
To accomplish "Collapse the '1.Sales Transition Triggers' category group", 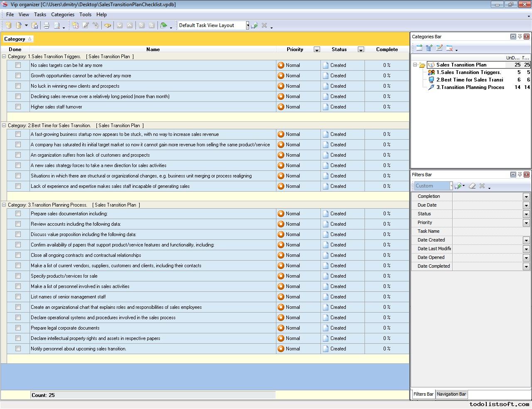I will coord(4,57).
